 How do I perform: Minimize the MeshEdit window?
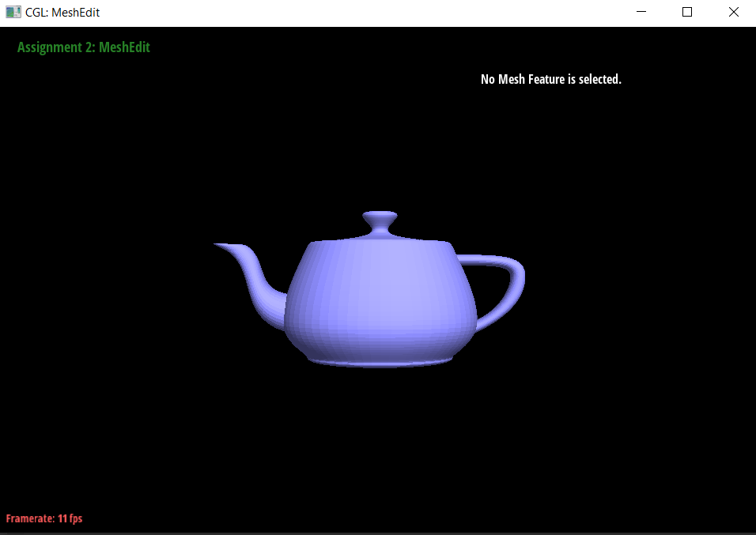point(641,12)
